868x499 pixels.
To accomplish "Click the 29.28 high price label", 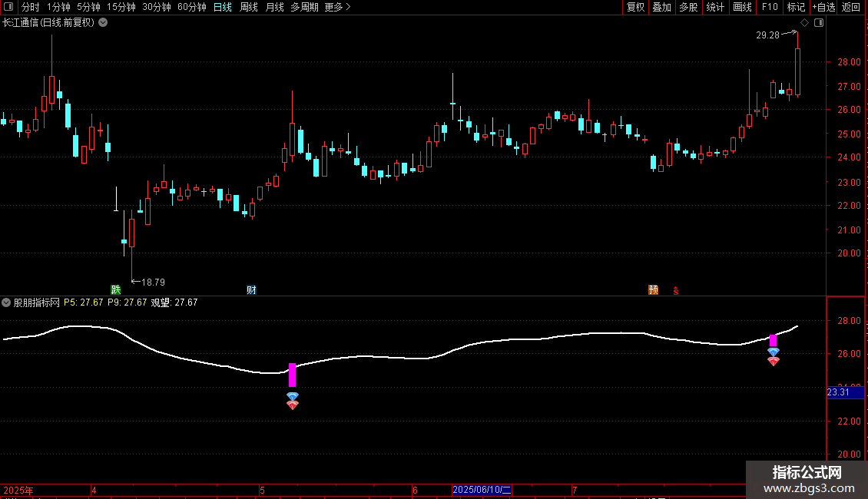I will click(768, 35).
